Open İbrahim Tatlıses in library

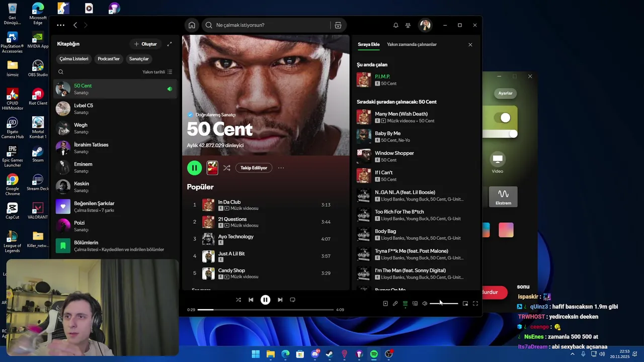pos(115,148)
